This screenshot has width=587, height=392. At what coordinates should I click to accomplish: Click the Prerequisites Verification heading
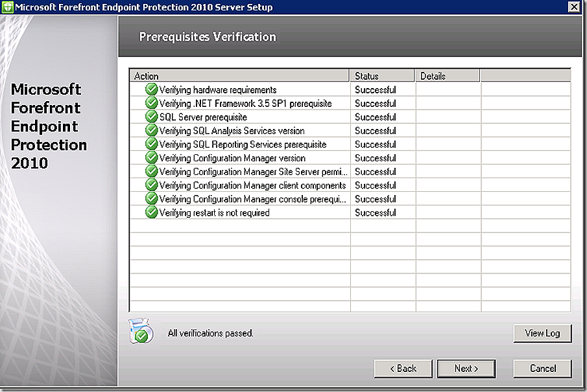click(x=208, y=37)
